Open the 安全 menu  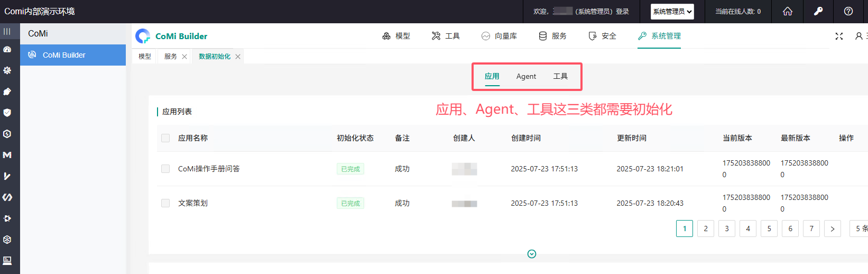pos(602,36)
